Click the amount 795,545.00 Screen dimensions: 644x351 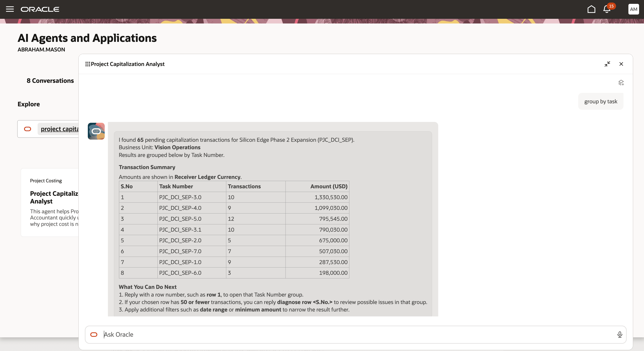coord(333,219)
